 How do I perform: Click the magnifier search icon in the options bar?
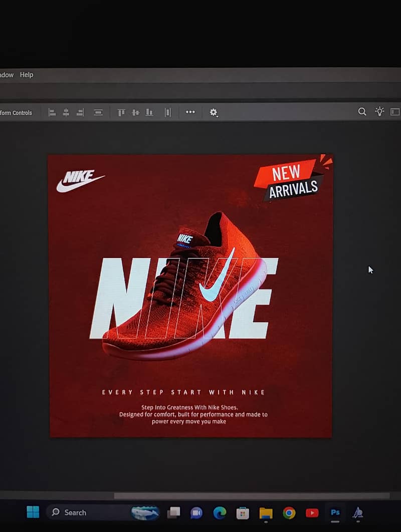[x=362, y=112]
